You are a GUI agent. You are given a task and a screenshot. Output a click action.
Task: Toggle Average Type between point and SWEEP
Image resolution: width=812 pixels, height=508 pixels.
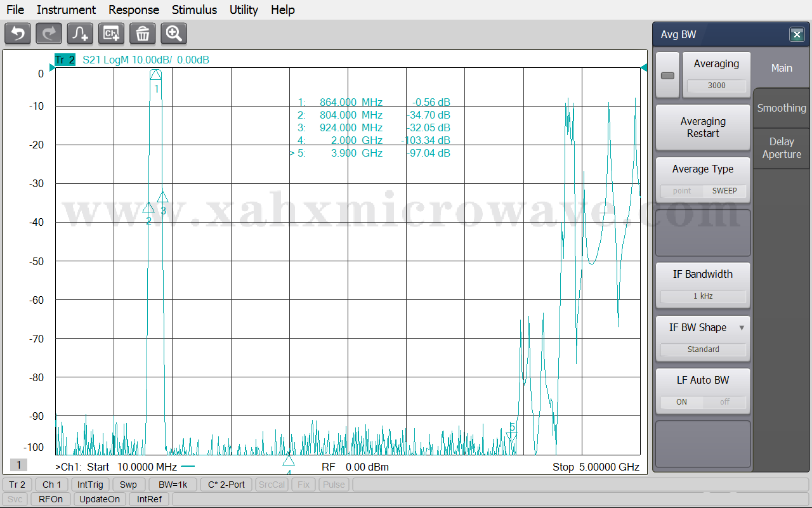coord(703,190)
